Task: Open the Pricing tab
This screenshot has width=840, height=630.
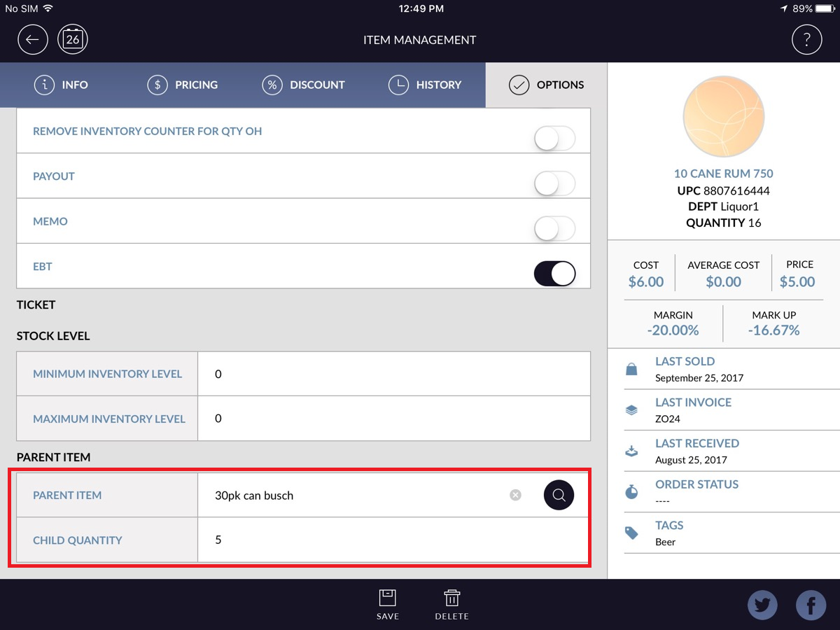Action: [183, 85]
